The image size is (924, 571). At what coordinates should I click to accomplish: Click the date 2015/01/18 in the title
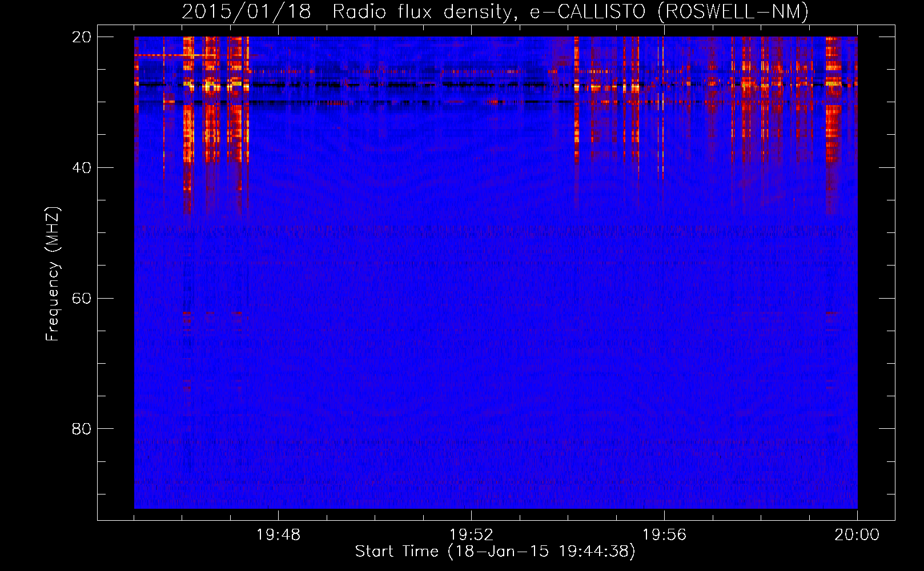[x=246, y=11]
